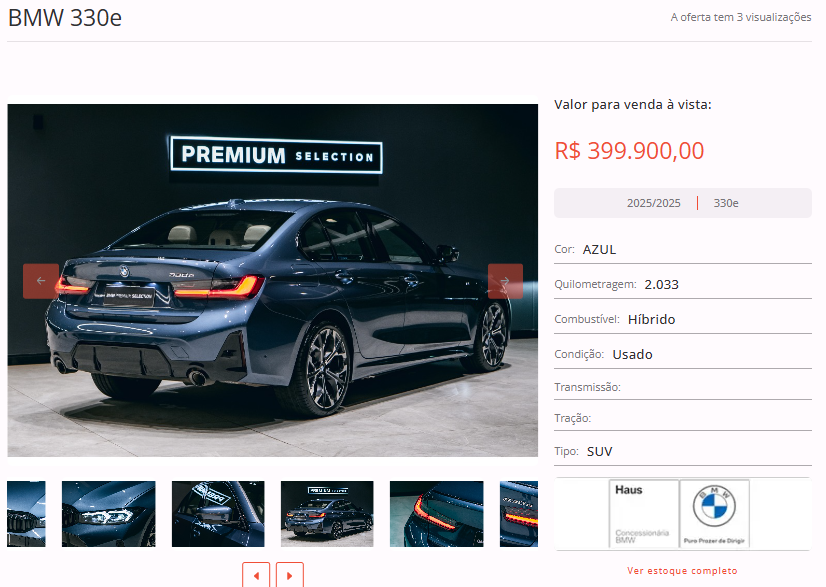Click the main BMW 330e photo
Image resolution: width=826 pixels, height=587 pixels.
coord(273,280)
